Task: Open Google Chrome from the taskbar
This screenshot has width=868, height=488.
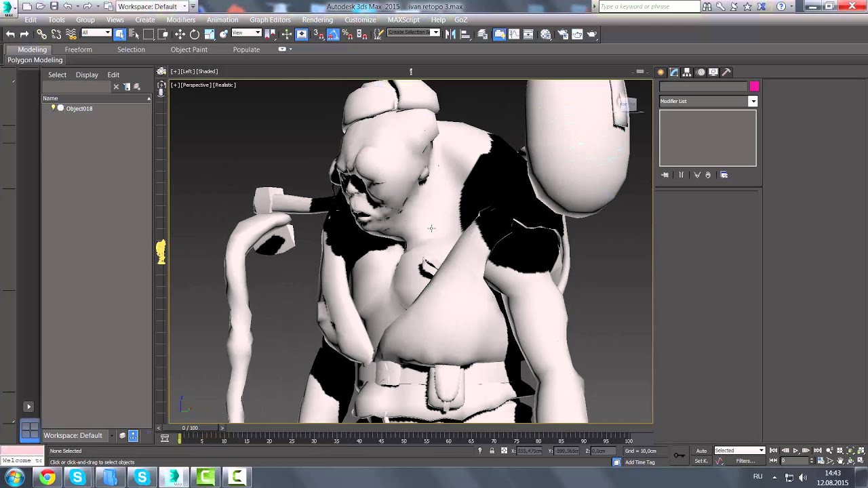Action: click(x=47, y=478)
